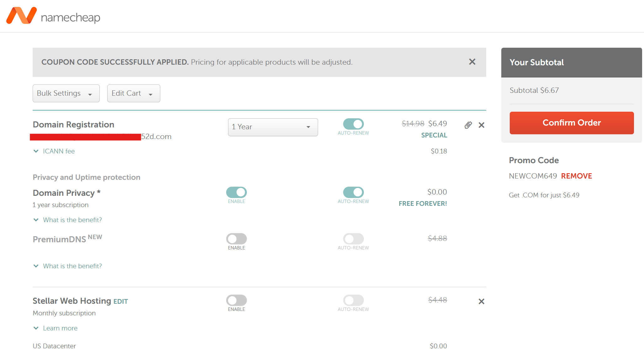Click the FREE FOREVER! label
Image resolution: width=644 pixels, height=353 pixels.
click(423, 204)
